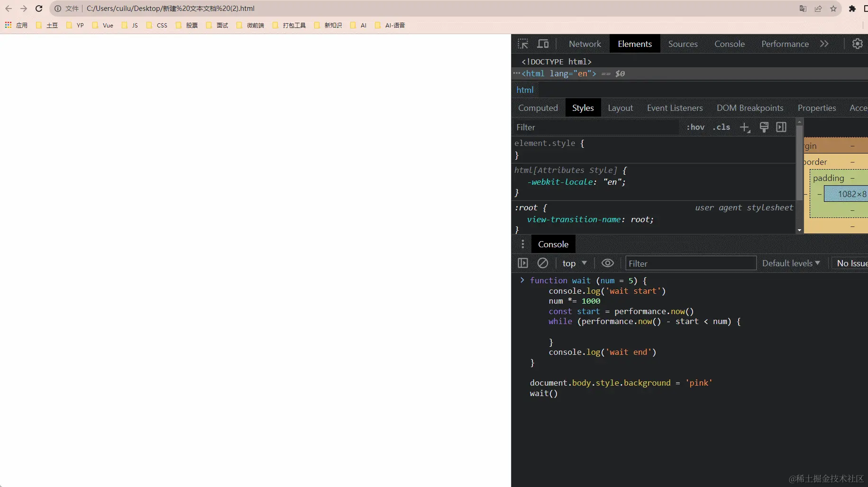Open node actions ellipsis beside html
868x487 pixels.
[x=516, y=73]
